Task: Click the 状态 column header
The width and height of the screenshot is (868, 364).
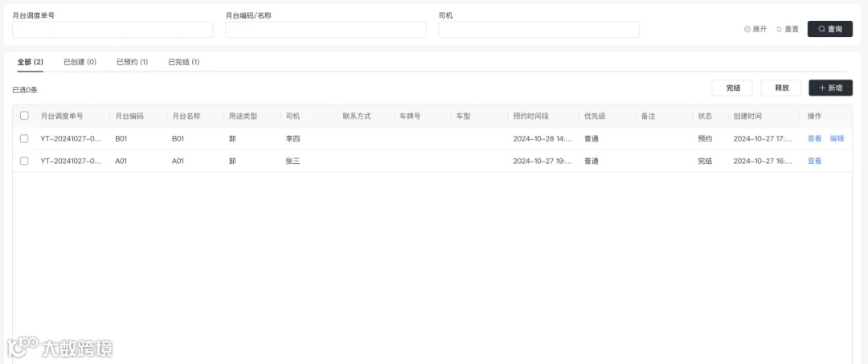Action: pos(706,117)
